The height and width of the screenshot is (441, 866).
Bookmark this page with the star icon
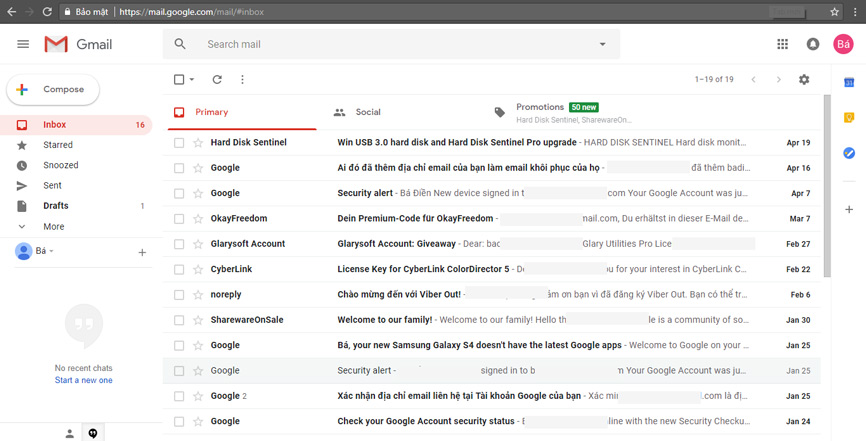[835, 12]
